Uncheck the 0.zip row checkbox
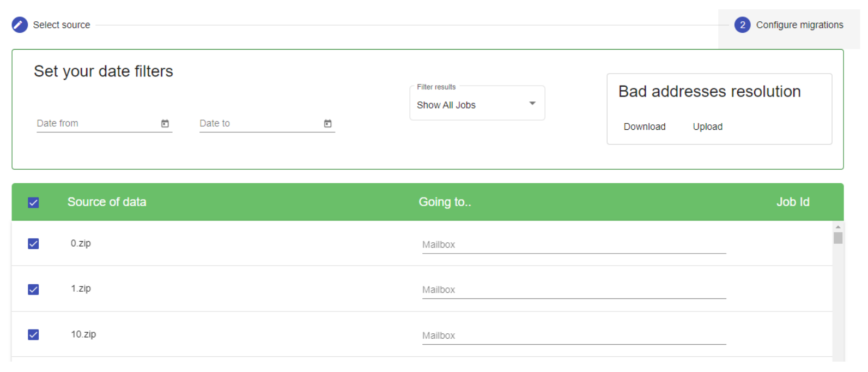Image resolution: width=868 pixels, height=372 pixels. (33, 244)
